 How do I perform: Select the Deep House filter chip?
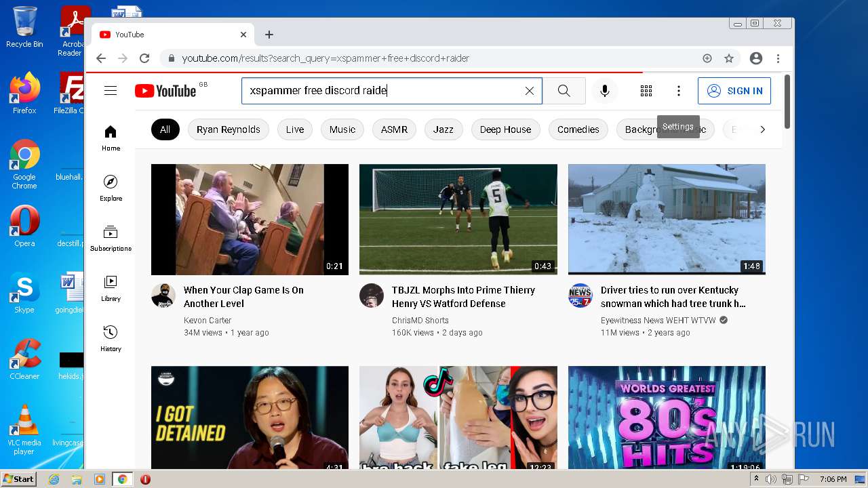click(x=506, y=129)
